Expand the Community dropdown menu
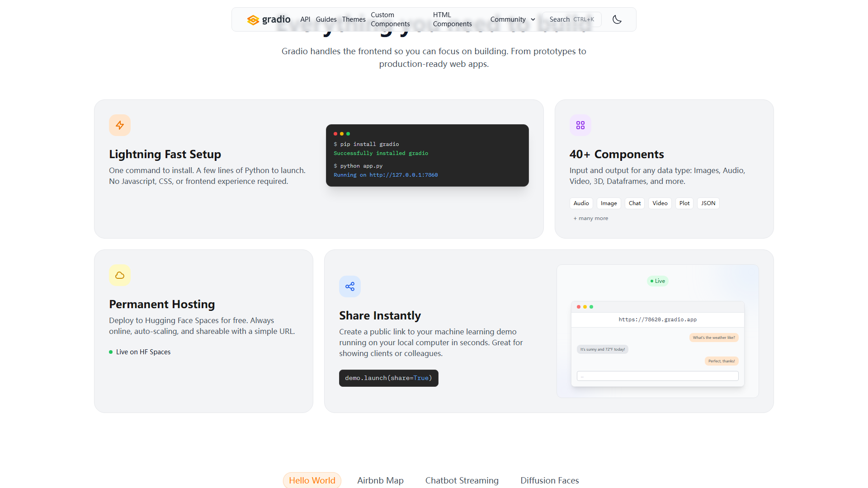This screenshot has height=488, width=868. click(x=513, y=19)
